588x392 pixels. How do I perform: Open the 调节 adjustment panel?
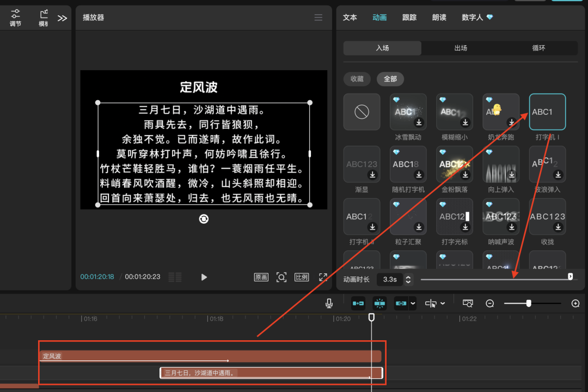[15, 18]
